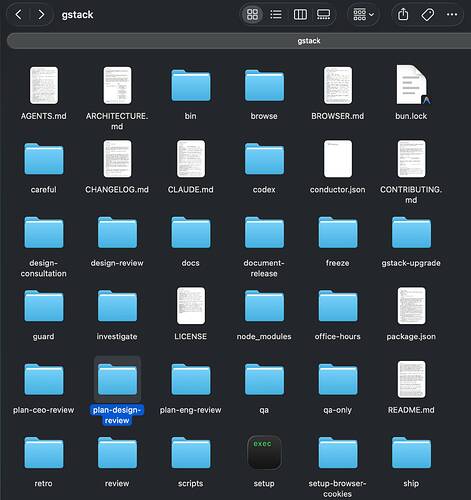Select the review folder icon
The height and width of the screenshot is (500, 471).
tap(117, 453)
